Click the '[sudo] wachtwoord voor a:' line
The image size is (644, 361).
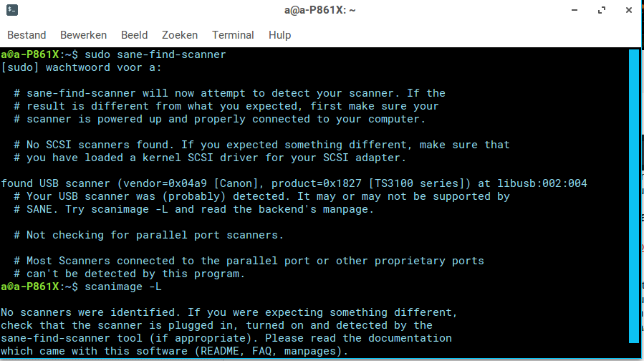(x=82, y=67)
